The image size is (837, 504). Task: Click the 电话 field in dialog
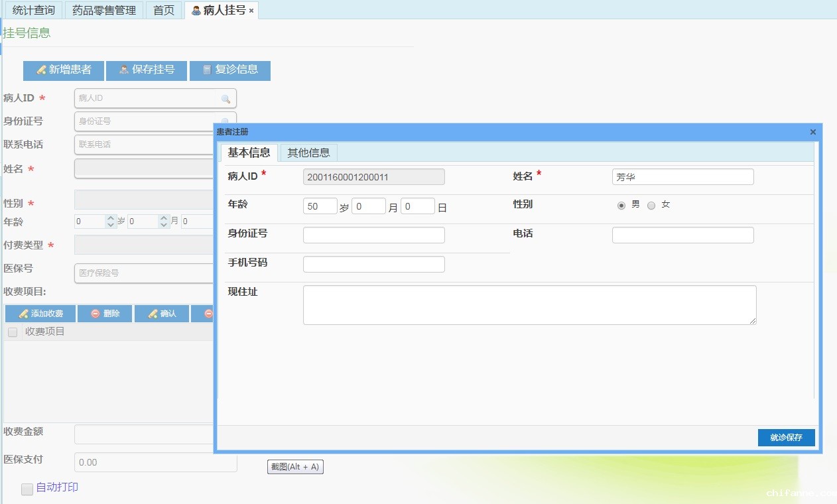(683, 235)
